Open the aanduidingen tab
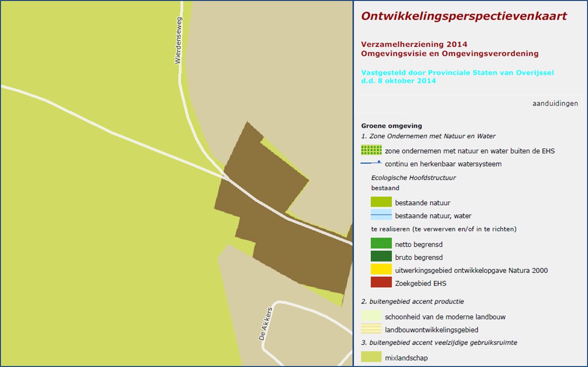 click(555, 103)
